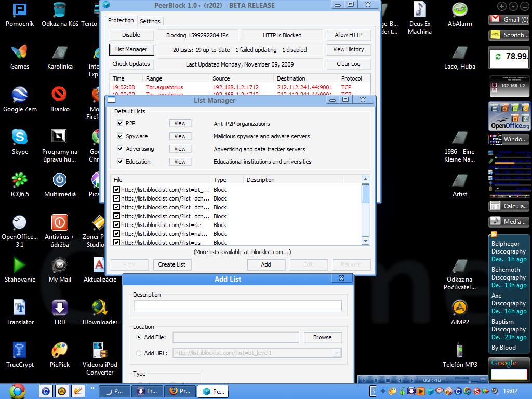Launch FRD from the desktop

(60, 313)
